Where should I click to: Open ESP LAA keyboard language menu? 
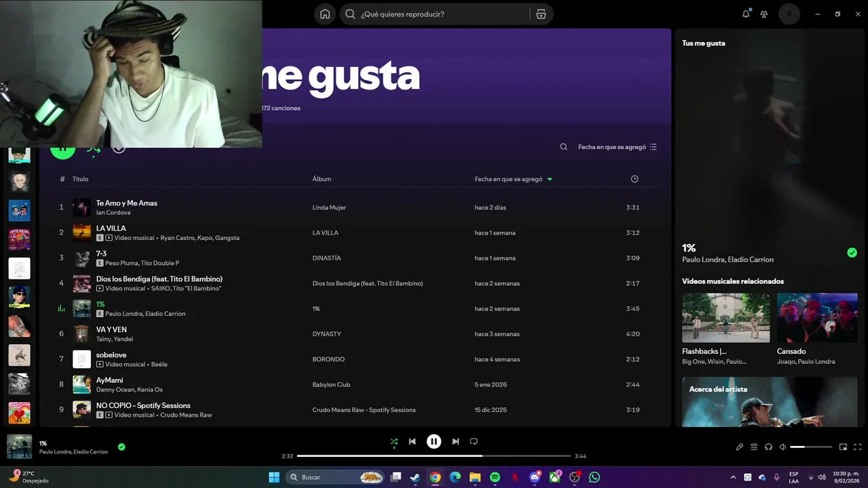(794, 477)
